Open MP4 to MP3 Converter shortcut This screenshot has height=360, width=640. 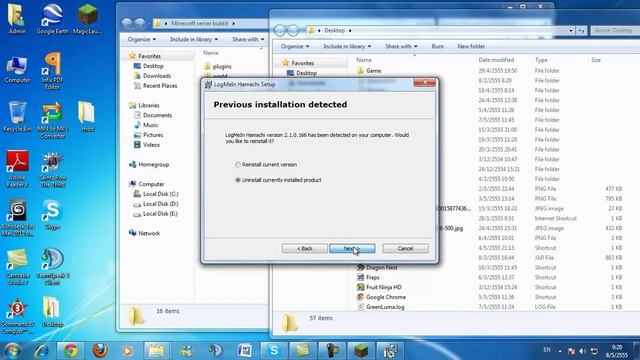(x=52, y=121)
